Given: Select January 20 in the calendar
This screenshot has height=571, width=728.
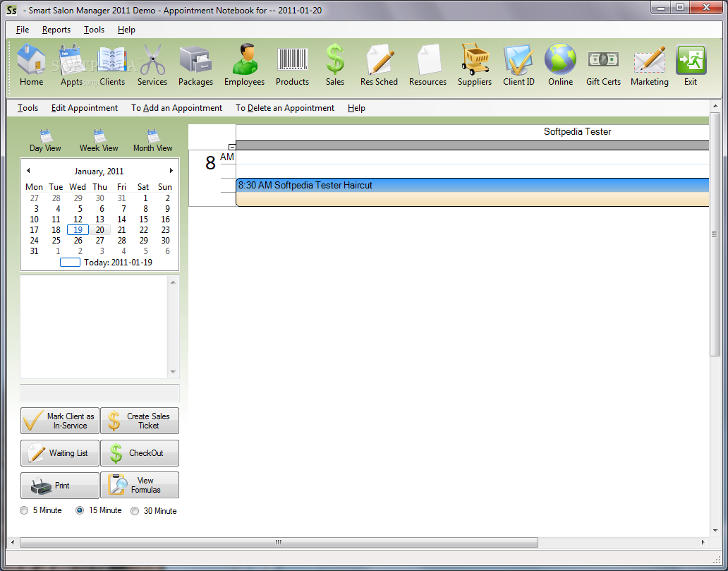Looking at the screenshot, I should [x=100, y=230].
